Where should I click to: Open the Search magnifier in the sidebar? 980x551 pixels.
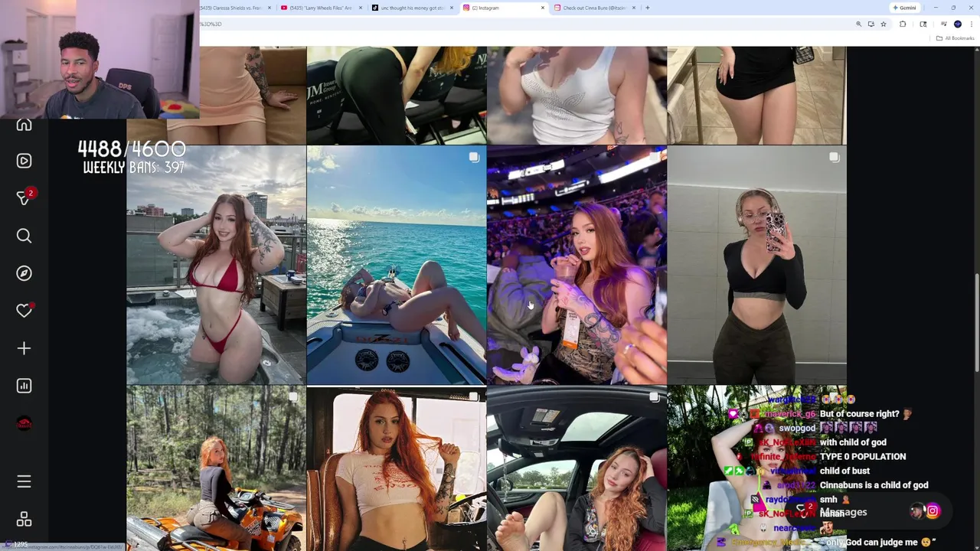pos(24,236)
